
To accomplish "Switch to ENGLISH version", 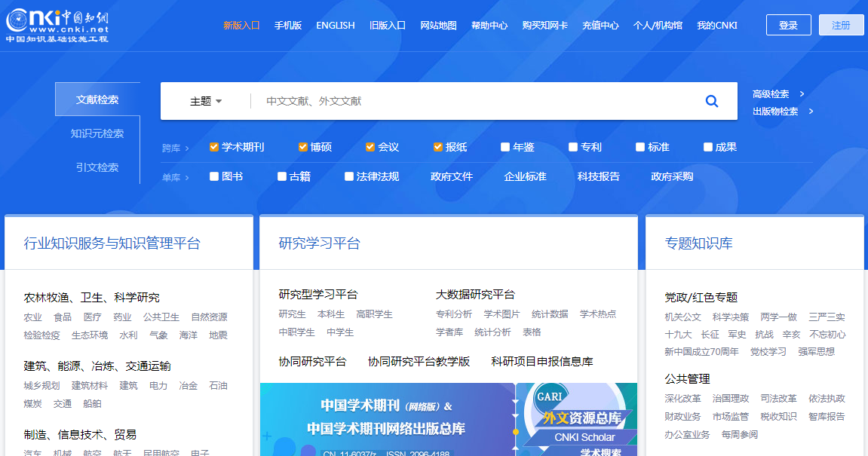I will pos(336,26).
